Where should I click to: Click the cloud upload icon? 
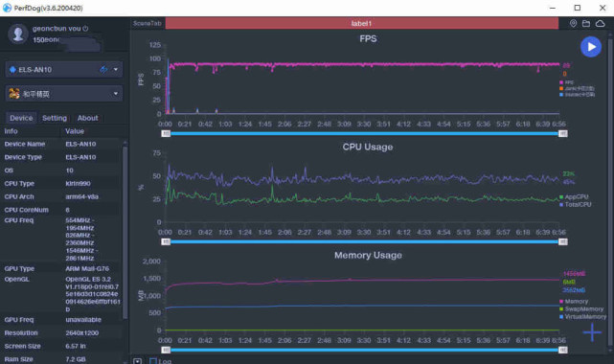pyautogui.click(x=600, y=24)
